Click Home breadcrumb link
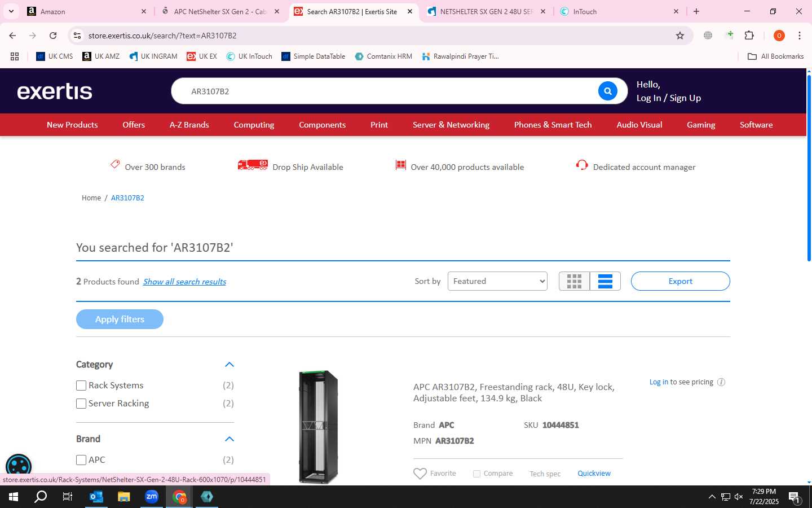This screenshot has height=508, width=812. click(91, 198)
